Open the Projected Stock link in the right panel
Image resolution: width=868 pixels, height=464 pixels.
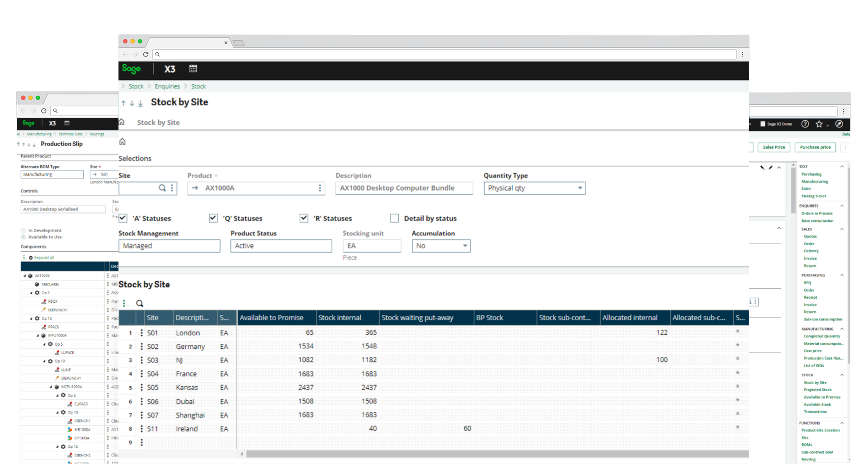pyautogui.click(x=817, y=389)
